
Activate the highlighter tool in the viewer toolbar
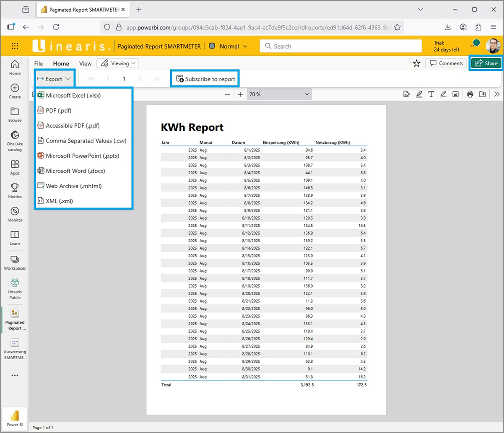(x=419, y=94)
